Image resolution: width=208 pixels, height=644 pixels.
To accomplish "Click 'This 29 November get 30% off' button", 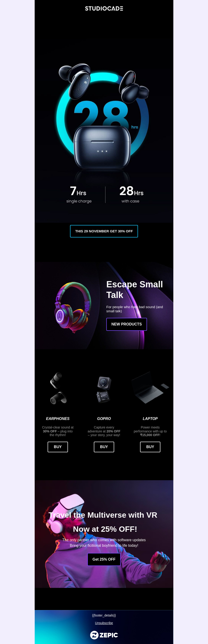I will [104, 231].
